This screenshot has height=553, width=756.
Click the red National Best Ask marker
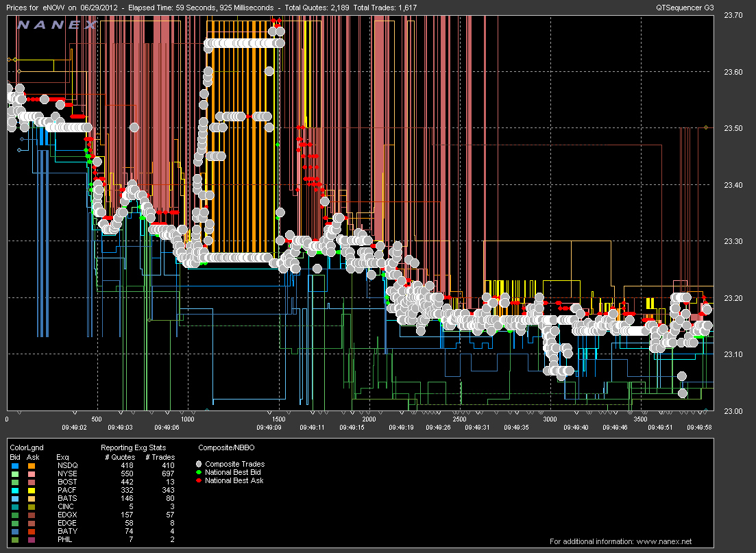tap(199, 480)
